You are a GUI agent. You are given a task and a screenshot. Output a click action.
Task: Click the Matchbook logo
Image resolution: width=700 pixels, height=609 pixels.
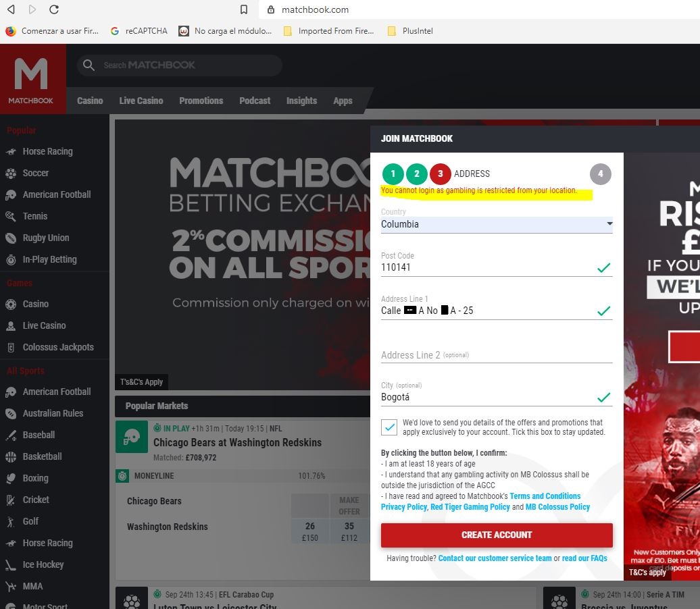click(32, 79)
